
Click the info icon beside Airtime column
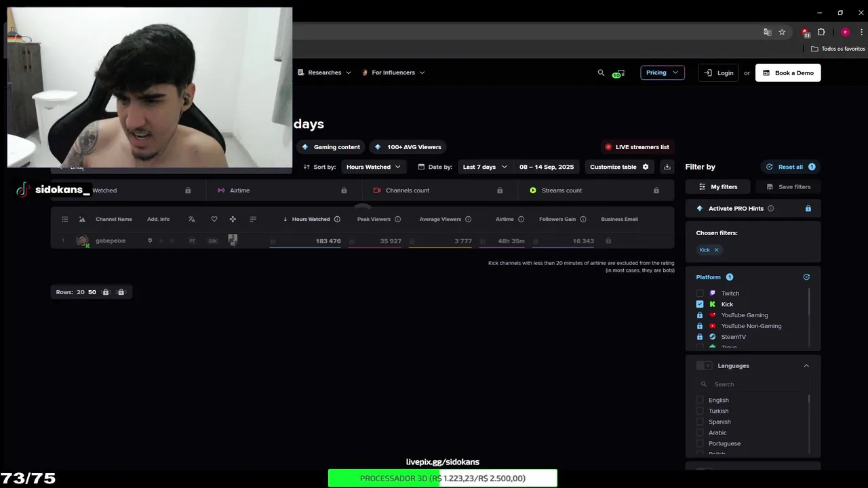[521, 219]
